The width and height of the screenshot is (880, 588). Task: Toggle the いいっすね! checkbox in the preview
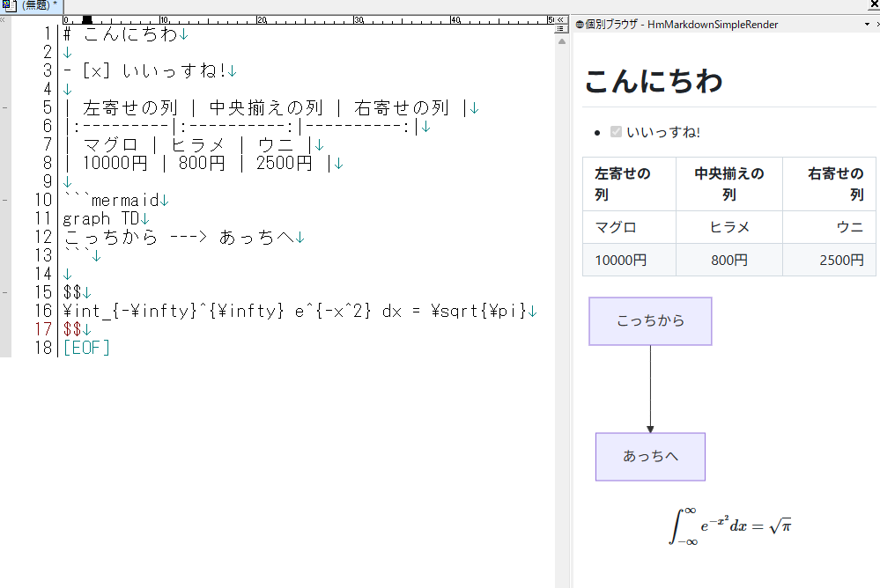[x=616, y=132]
